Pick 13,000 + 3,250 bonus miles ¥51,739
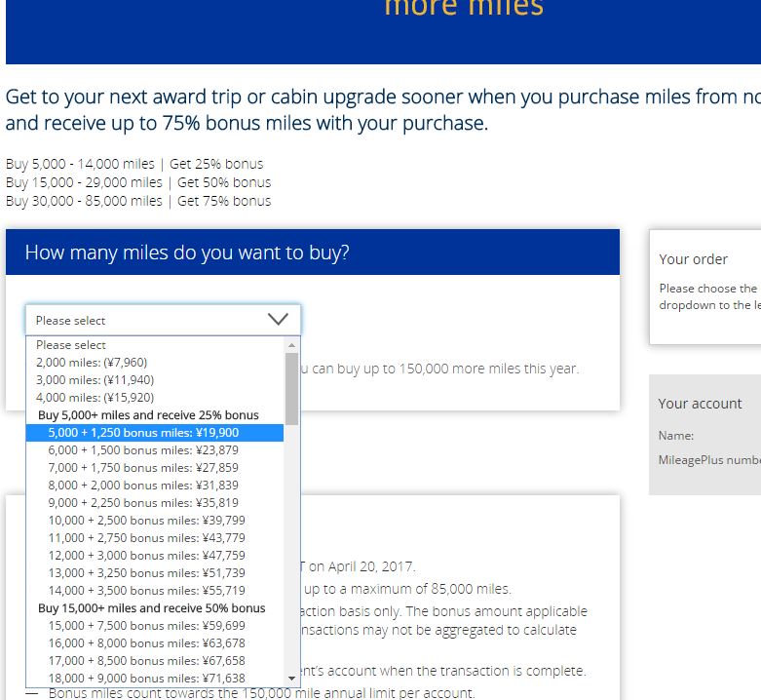Screen dimensions: 761x700 click(x=155, y=573)
